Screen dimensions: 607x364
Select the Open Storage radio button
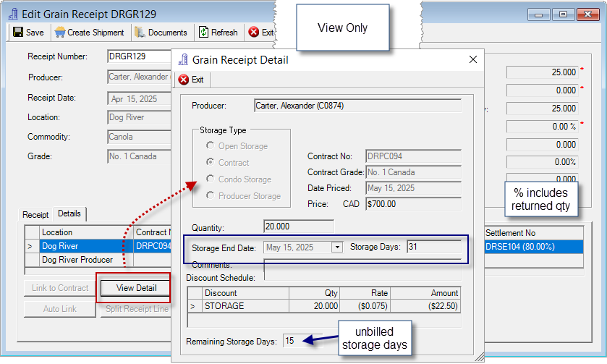click(x=211, y=145)
